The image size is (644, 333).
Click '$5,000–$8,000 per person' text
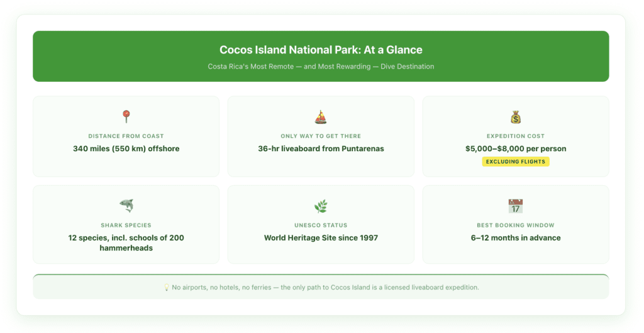click(x=516, y=149)
